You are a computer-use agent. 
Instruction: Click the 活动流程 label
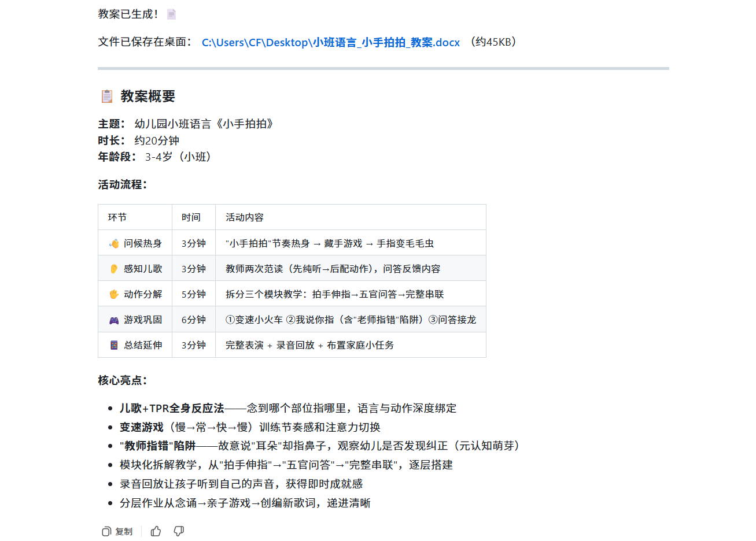[x=123, y=184]
